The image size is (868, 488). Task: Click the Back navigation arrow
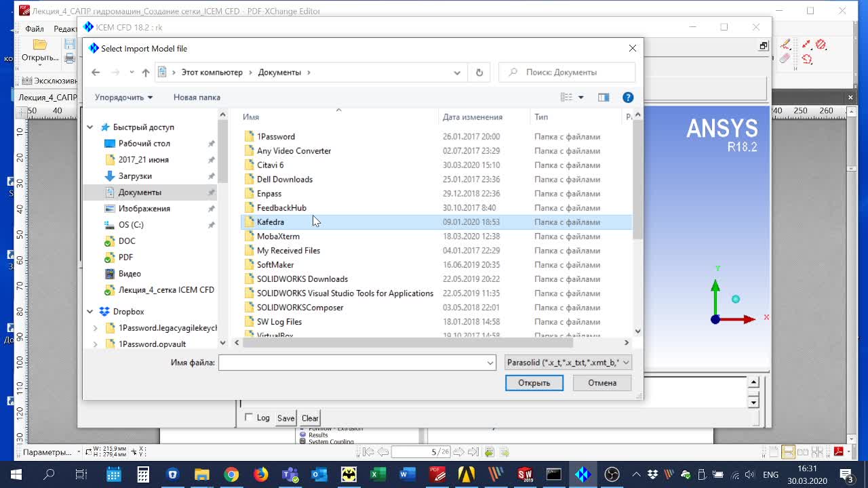[96, 73]
